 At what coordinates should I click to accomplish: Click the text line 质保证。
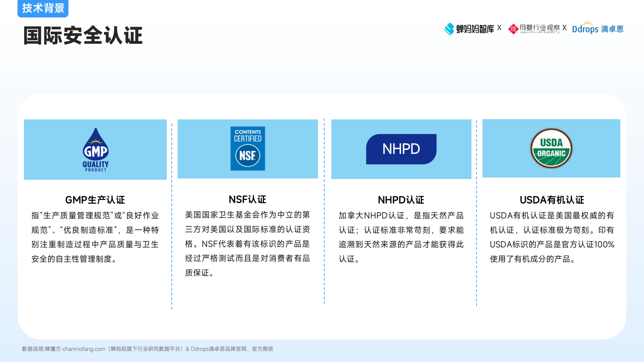[x=199, y=273]
